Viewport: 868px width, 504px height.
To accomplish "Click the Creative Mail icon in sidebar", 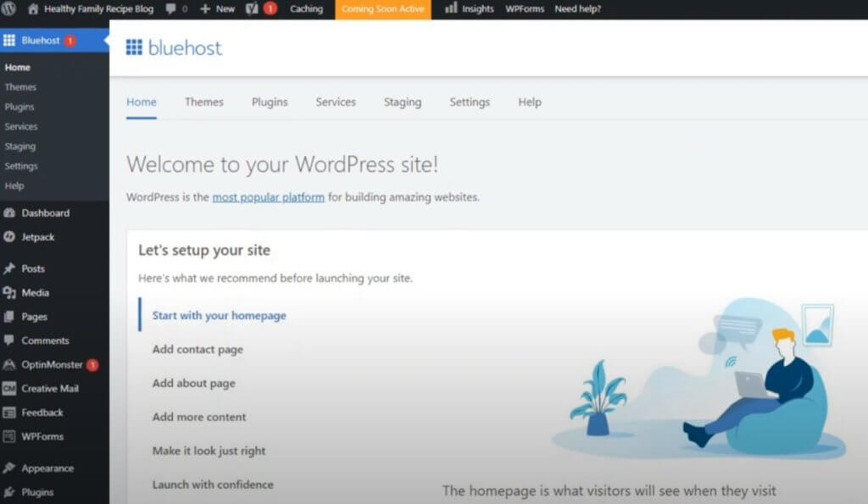I will (x=9, y=388).
